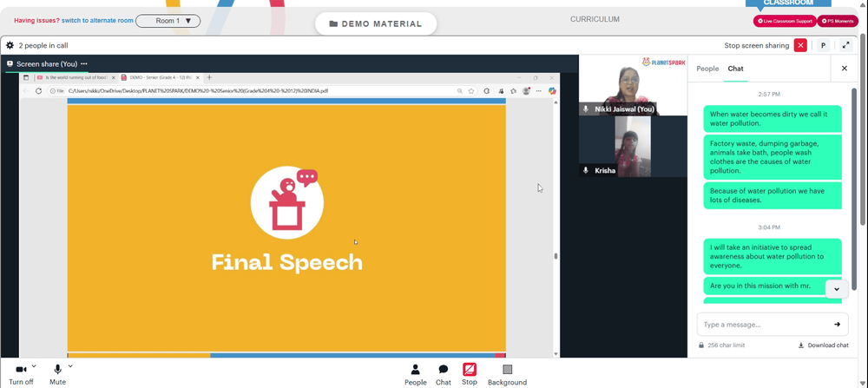This screenshot has width=868, height=388.
Task: Click the Final Speech podium graphic
Action: point(286,202)
